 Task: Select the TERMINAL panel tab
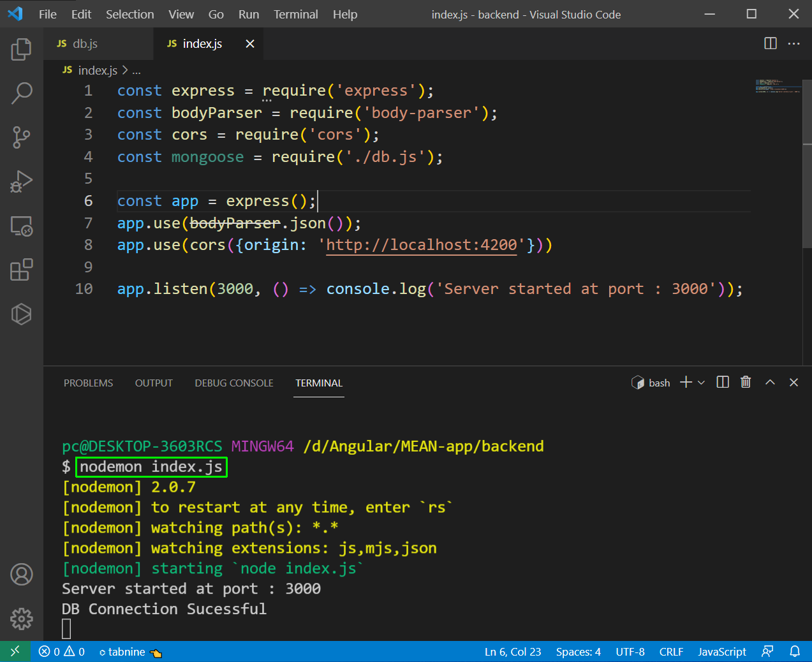[319, 383]
